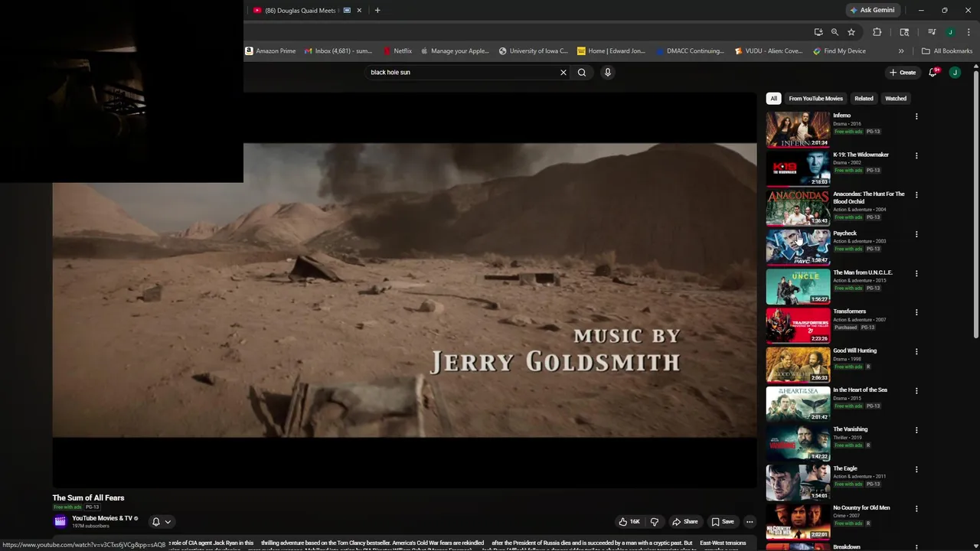This screenshot has width=980, height=551.
Task: Switch to the Douglas Quaid Meets tab
Action: (300, 11)
